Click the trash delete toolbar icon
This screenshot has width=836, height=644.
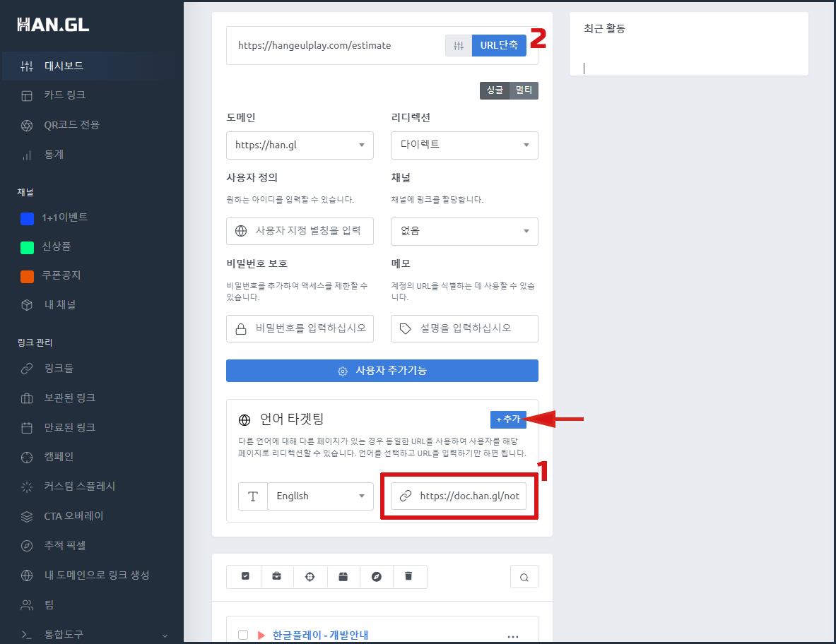[408, 576]
